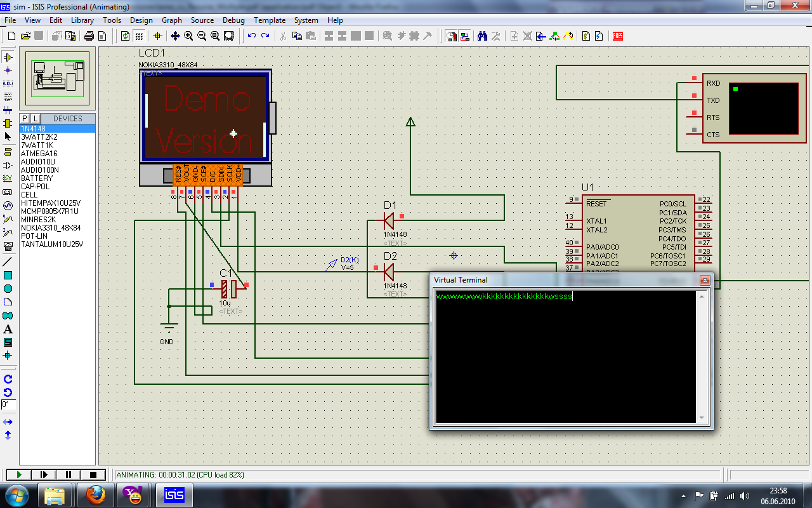812x508 pixels.
Task: Pause the running simulation
Action: coord(69,474)
